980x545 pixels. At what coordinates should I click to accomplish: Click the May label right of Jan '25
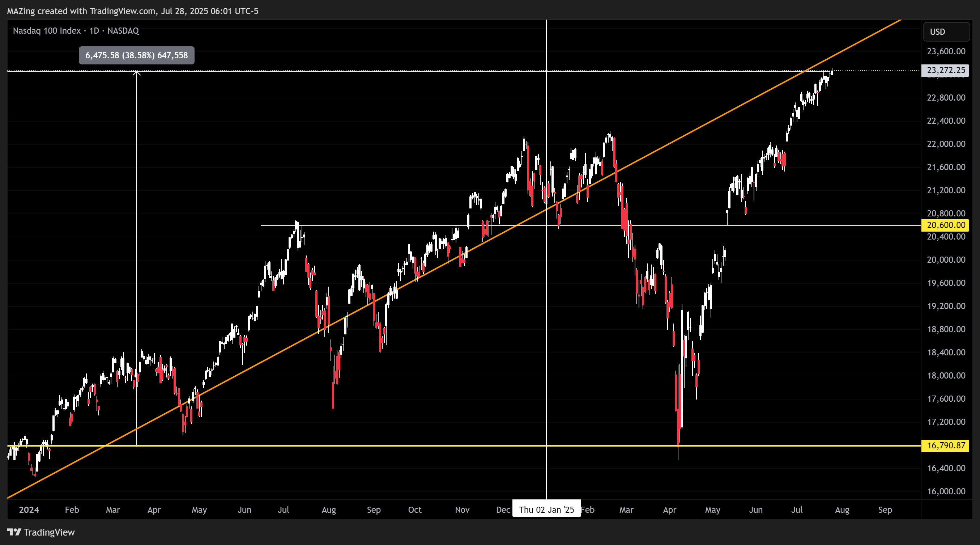pos(712,510)
